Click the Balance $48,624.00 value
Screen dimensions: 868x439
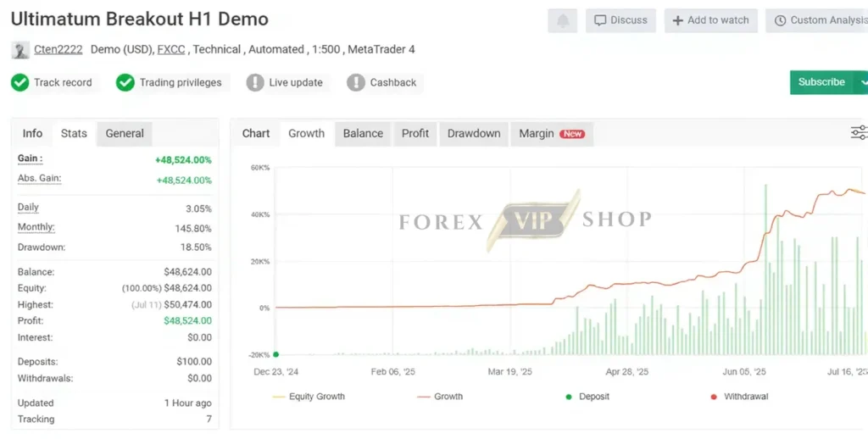(187, 272)
